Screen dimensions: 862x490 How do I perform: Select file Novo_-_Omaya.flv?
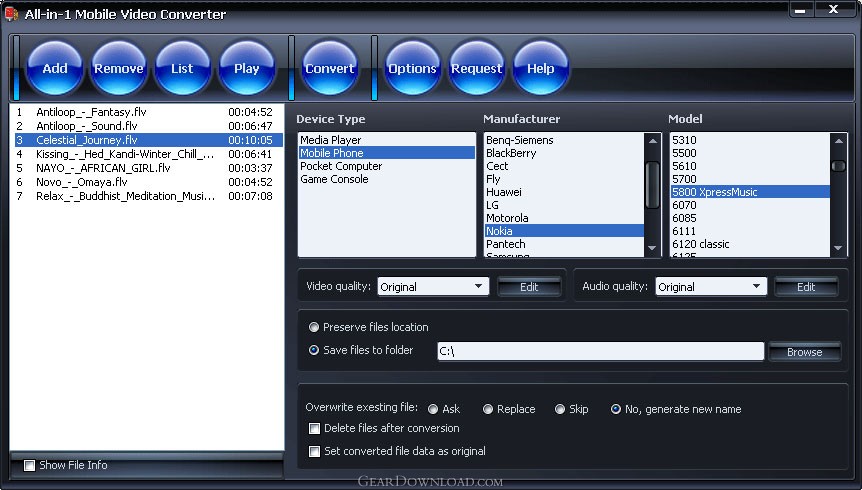[148, 182]
